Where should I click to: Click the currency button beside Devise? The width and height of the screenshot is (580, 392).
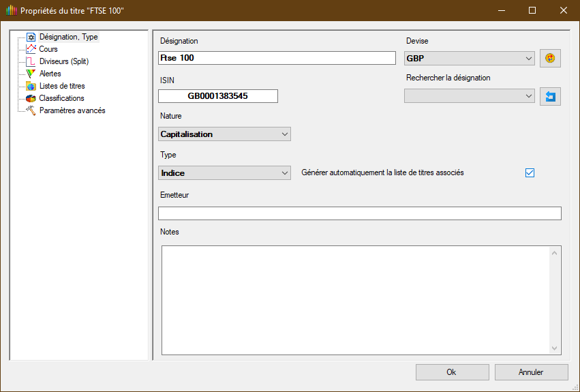click(550, 59)
